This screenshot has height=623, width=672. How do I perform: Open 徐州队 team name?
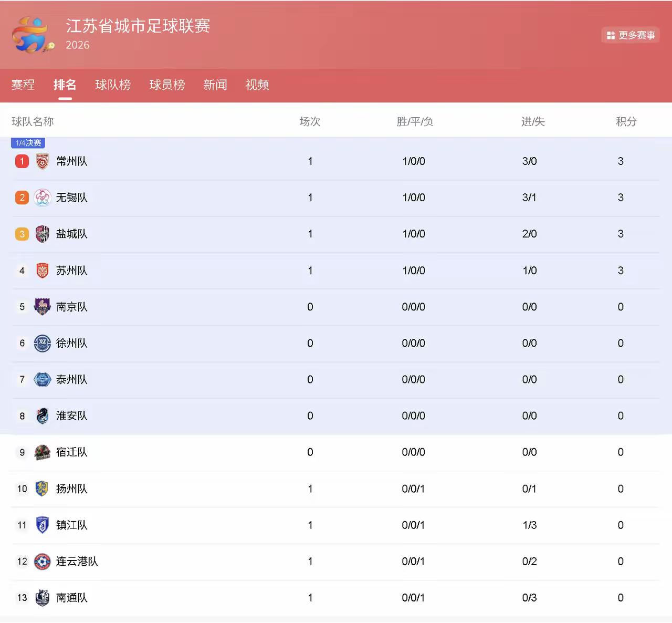point(72,343)
